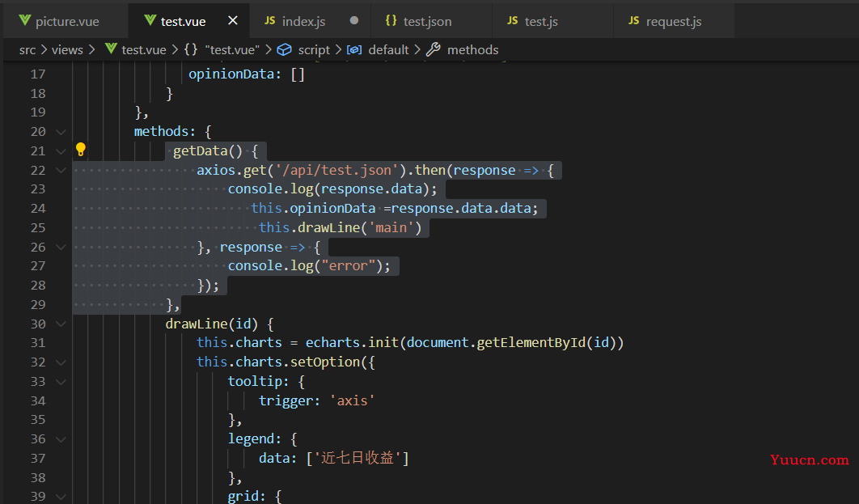Click the cube icon before script breadcrumb
Viewport: 859px width, 504px height.
(285, 50)
